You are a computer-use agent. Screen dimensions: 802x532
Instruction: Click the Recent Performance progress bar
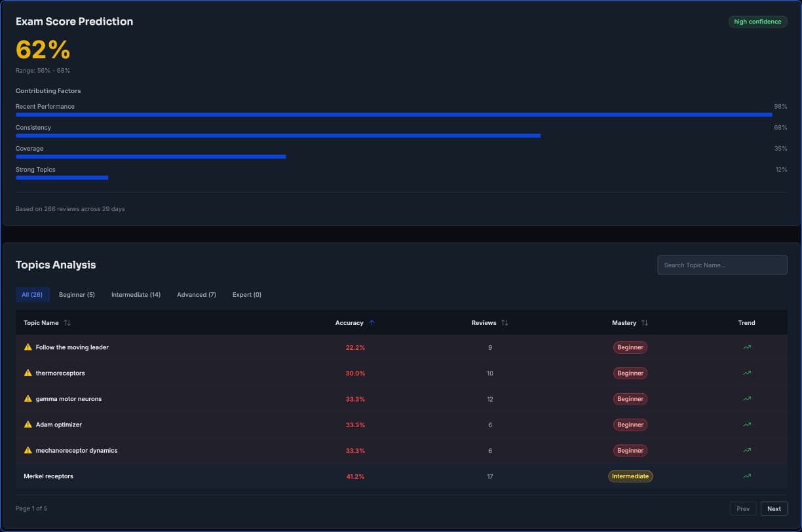coord(393,115)
